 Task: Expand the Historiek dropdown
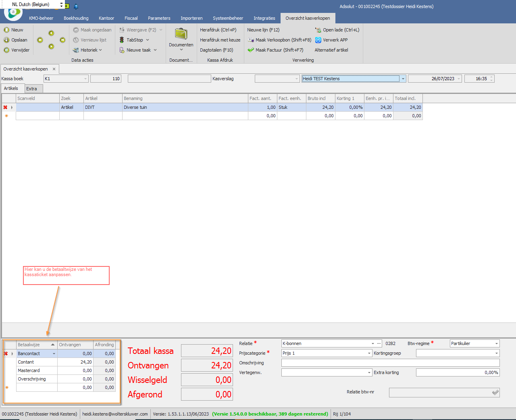[x=100, y=50]
